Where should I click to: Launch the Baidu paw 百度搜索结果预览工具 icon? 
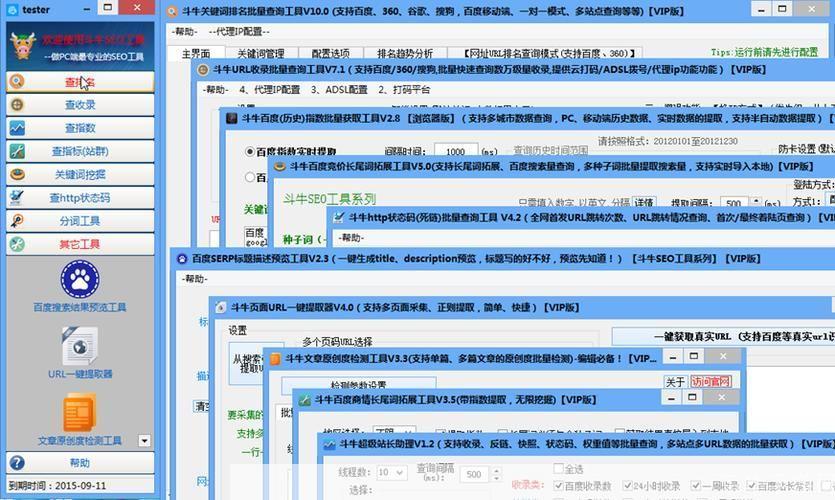[80, 279]
